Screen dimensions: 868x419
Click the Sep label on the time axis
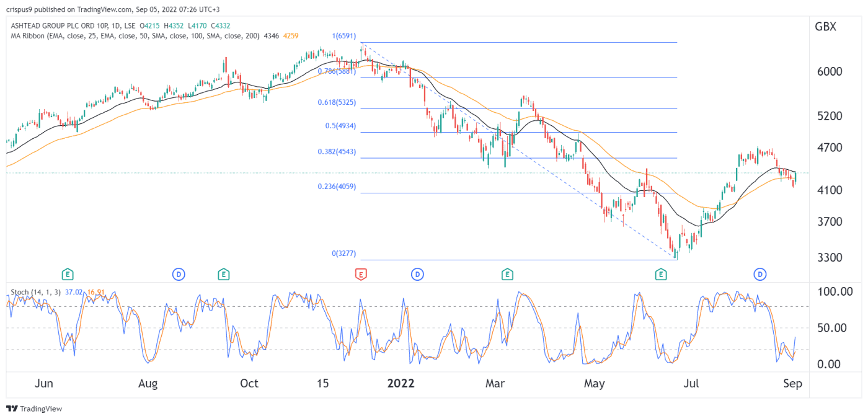794,384
